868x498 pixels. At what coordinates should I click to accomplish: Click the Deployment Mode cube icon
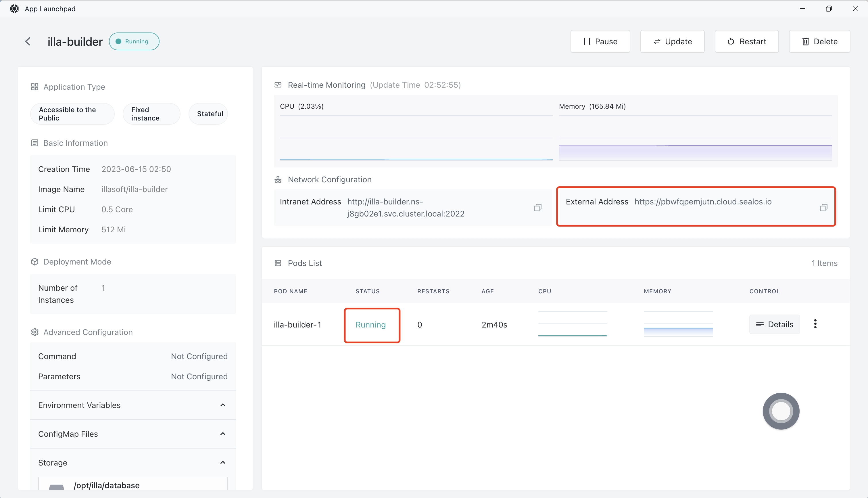[x=34, y=262]
